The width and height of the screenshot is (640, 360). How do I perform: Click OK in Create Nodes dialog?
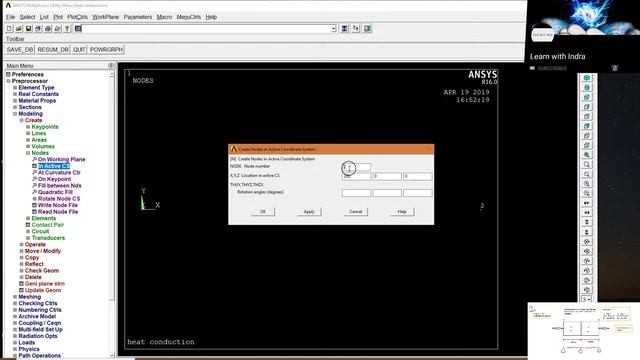click(263, 211)
